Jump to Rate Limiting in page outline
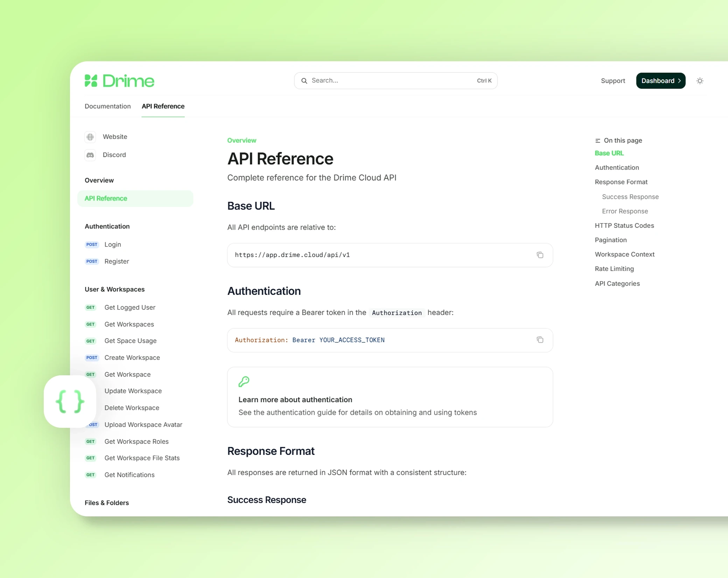The width and height of the screenshot is (728, 578). [x=614, y=269]
